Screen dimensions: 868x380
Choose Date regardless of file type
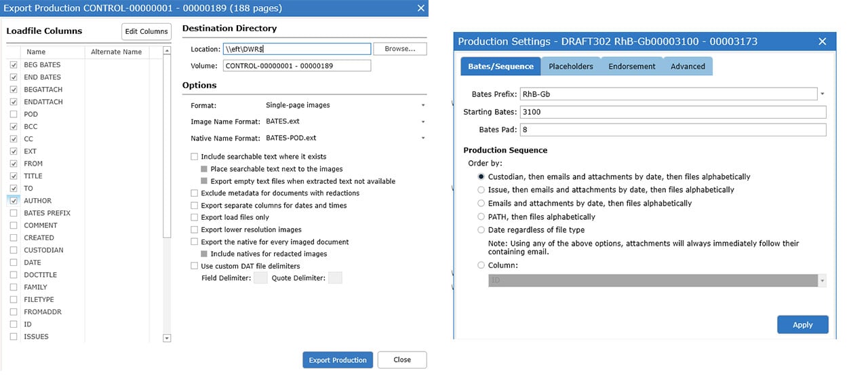click(x=481, y=230)
